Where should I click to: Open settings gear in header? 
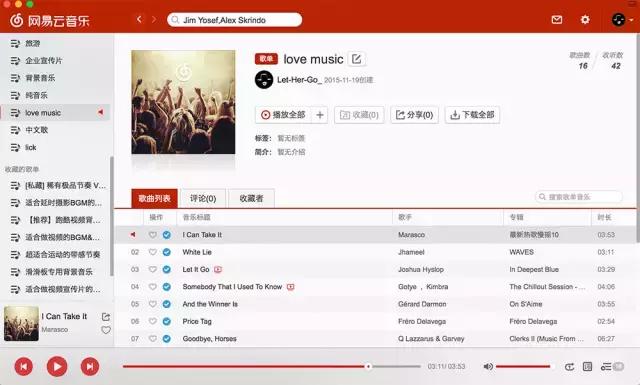[x=585, y=20]
